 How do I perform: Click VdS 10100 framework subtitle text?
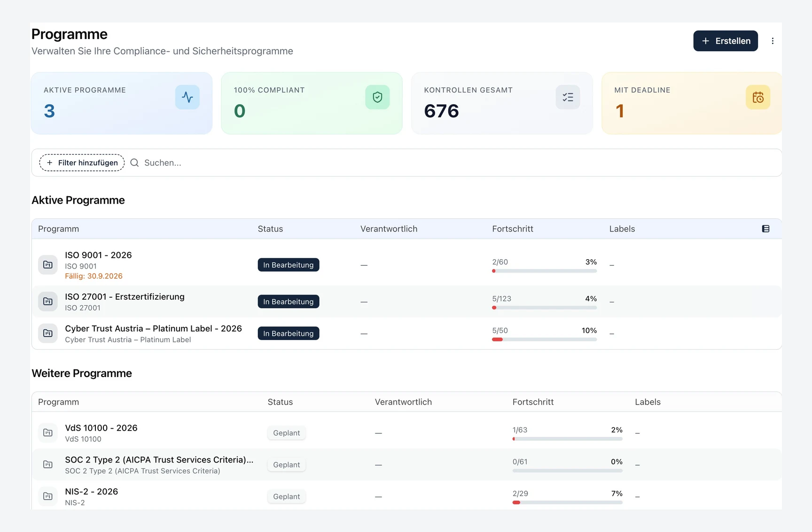[83, 439]
